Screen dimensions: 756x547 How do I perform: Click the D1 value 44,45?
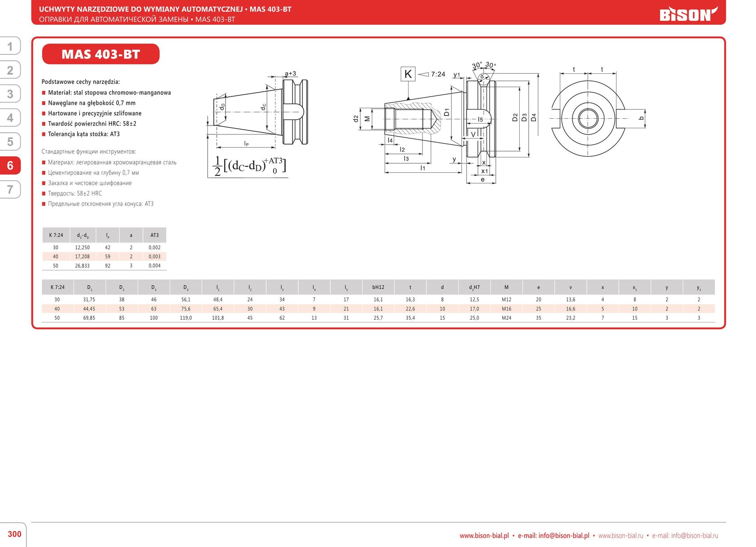click(x=89, y=309)
